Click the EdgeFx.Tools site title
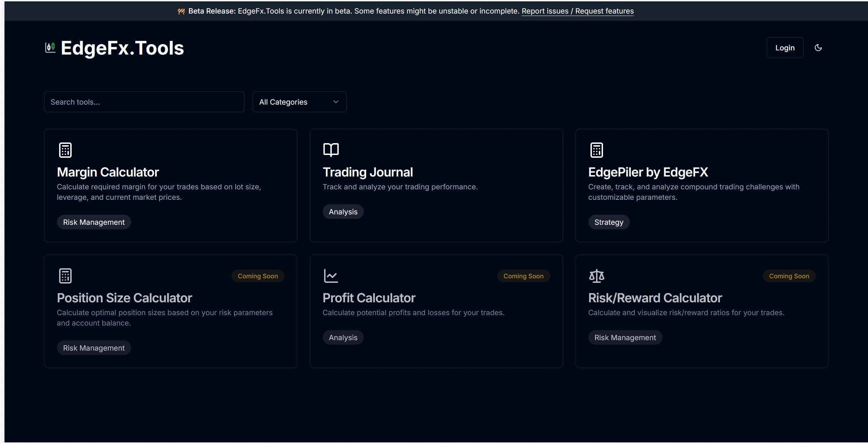 click(122, 48)
